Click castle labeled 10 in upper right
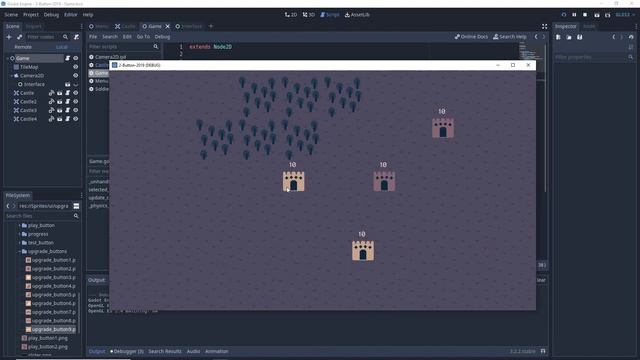Image resolution: width=640 pixels, height=360 pixels. [443, 128]
